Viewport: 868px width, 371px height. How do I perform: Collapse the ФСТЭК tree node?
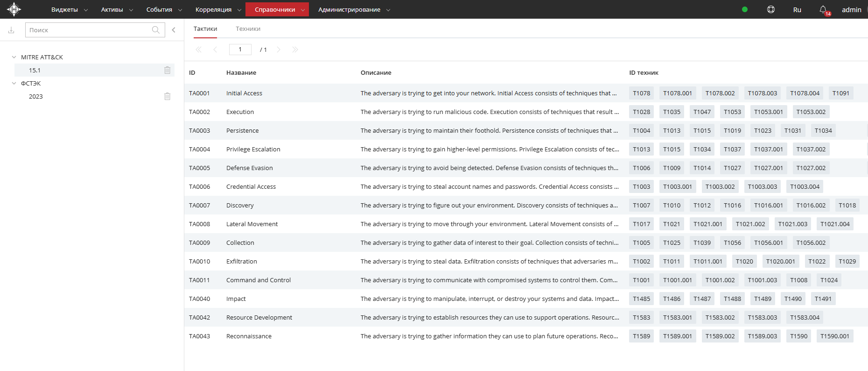click(x=14, y=83)
